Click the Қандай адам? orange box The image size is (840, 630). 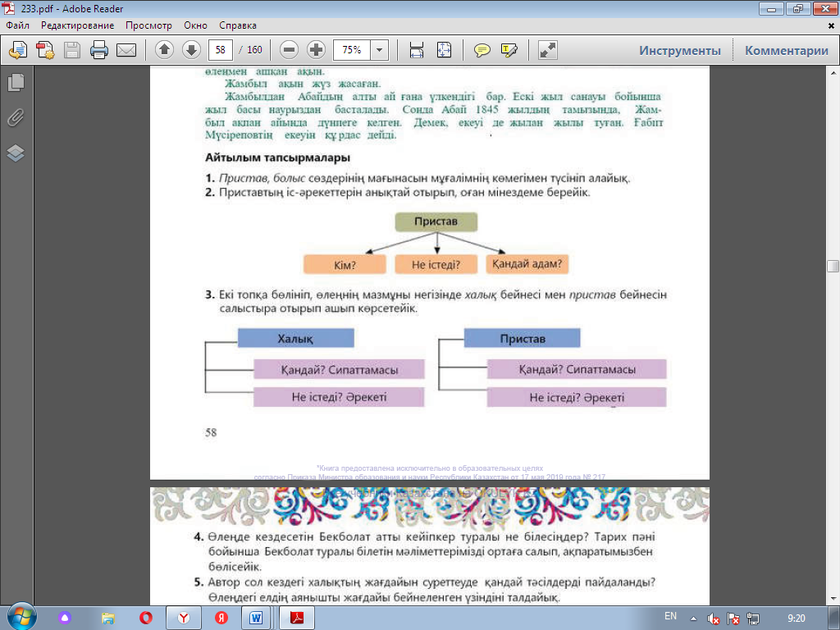[x=527, y=264]
